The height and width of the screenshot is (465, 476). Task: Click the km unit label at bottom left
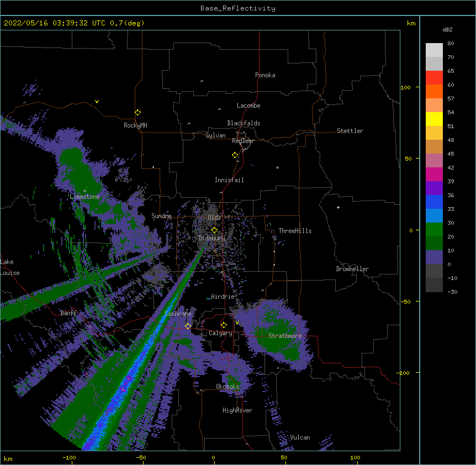pyautogui.click(x=8, y=458)
